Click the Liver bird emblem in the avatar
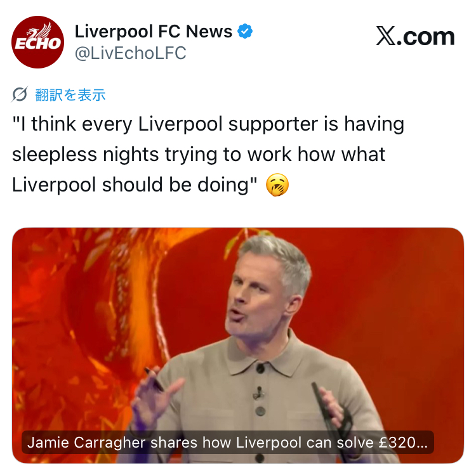This screenshot has width=476, height=466. [40, 30]
